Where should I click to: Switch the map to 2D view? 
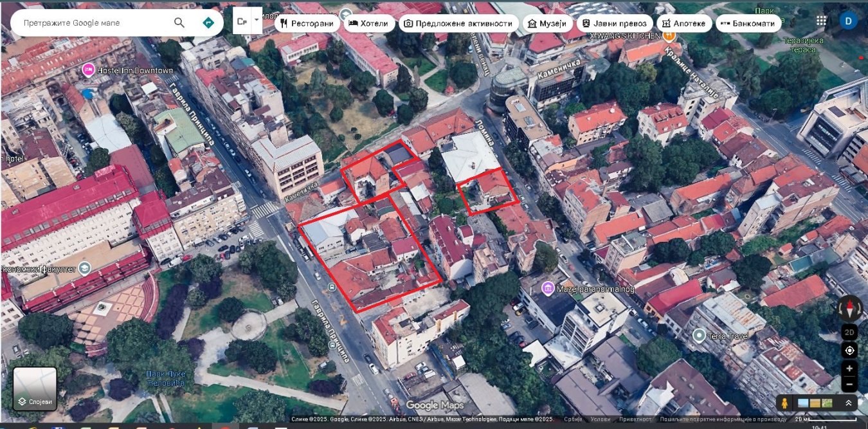click(849, 333)
